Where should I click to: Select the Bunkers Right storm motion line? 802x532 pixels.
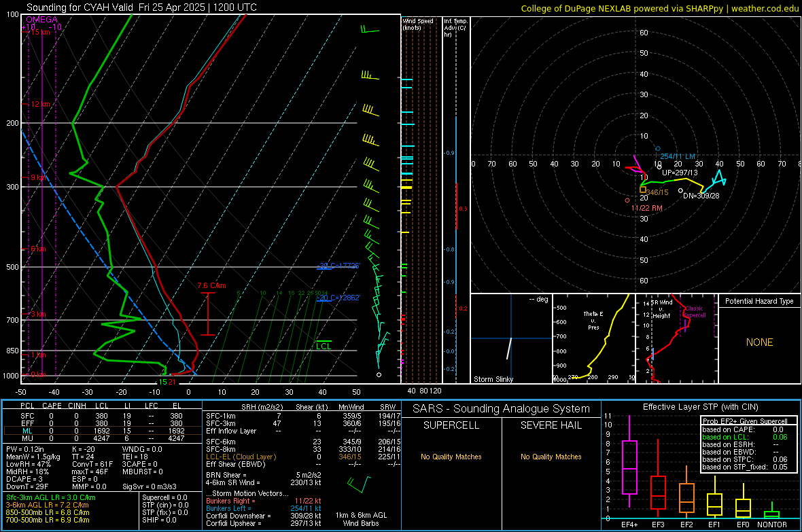264,501
